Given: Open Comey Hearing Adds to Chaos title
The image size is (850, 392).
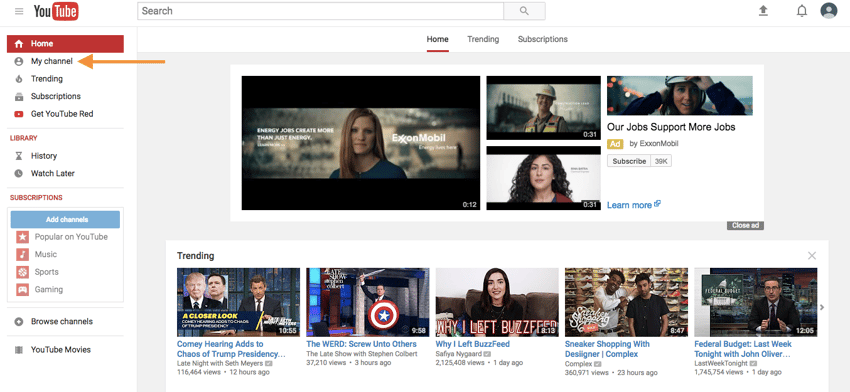Looking at the screenshot, I should click(x=231, y=349).
